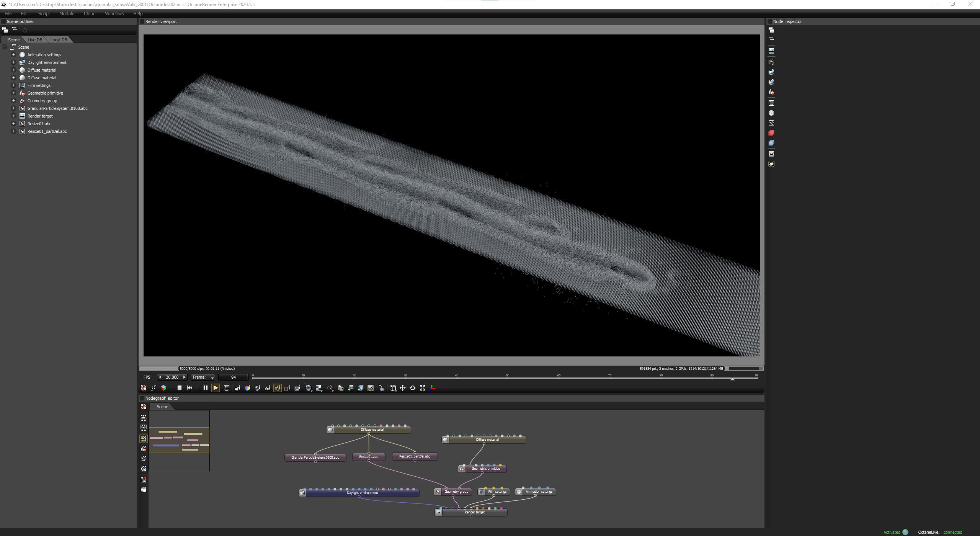Screen dimensions: 980x536
Task: Toggle the Nodegraph editor panel checkbox
Action: coord(142,398)
